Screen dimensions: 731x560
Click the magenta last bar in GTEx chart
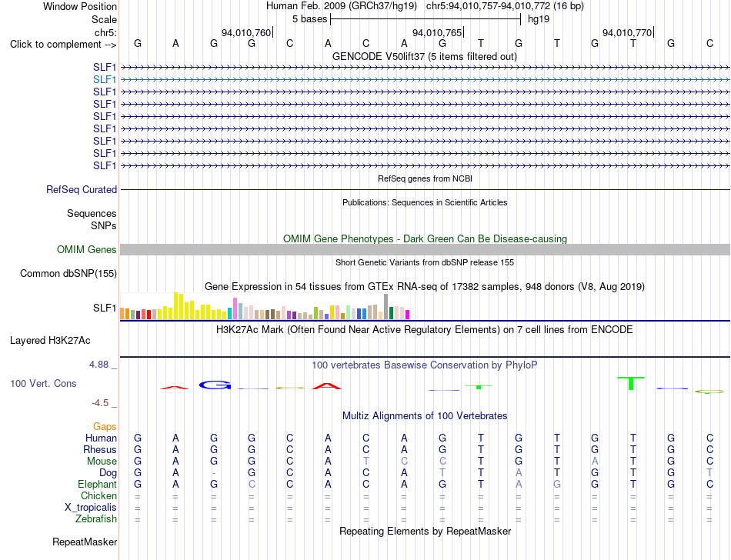coord(408,315)
